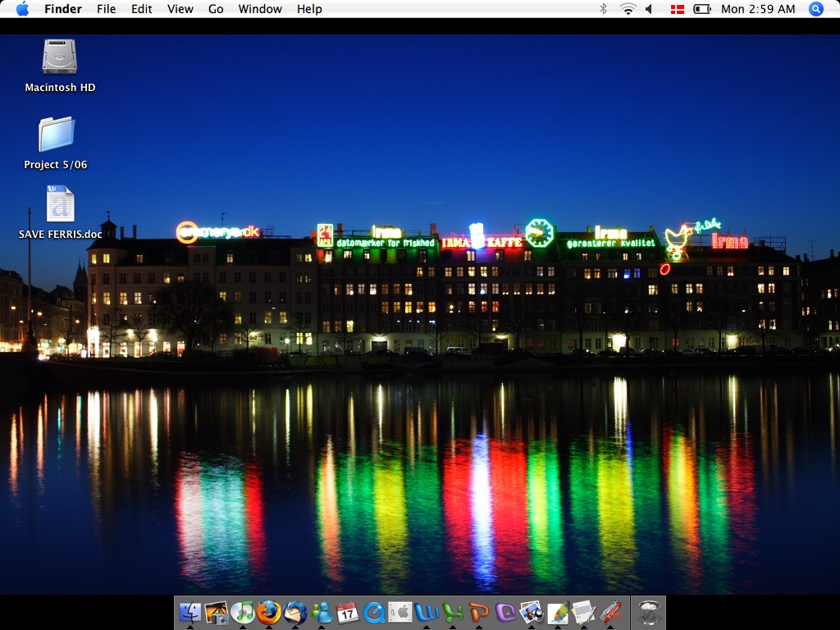The width and height of the screenshot is (840, 630).
Task: Select the Macintosh HD drive icon
Action: click(59, 57)
